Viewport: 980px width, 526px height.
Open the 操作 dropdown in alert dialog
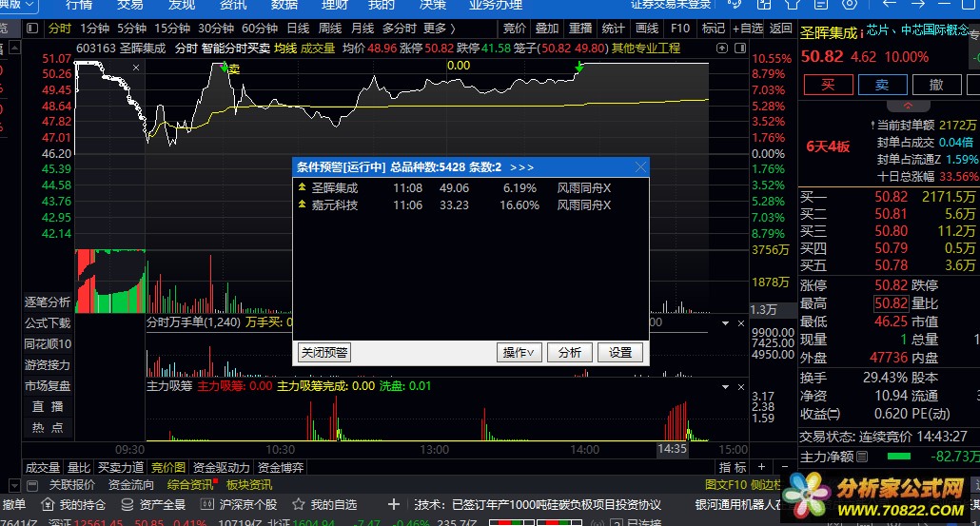pyautogui.click(x=519, y=352)
